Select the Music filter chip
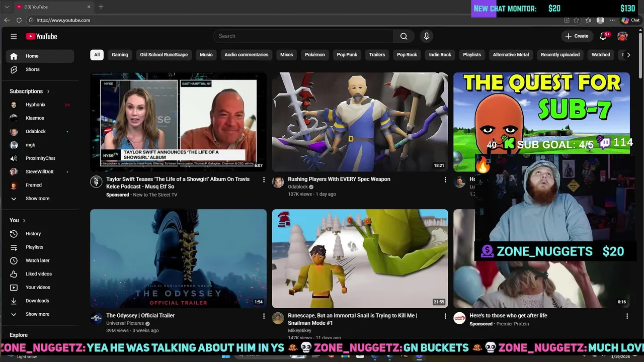Screen dimensions: 644x362 pos(206,55)
